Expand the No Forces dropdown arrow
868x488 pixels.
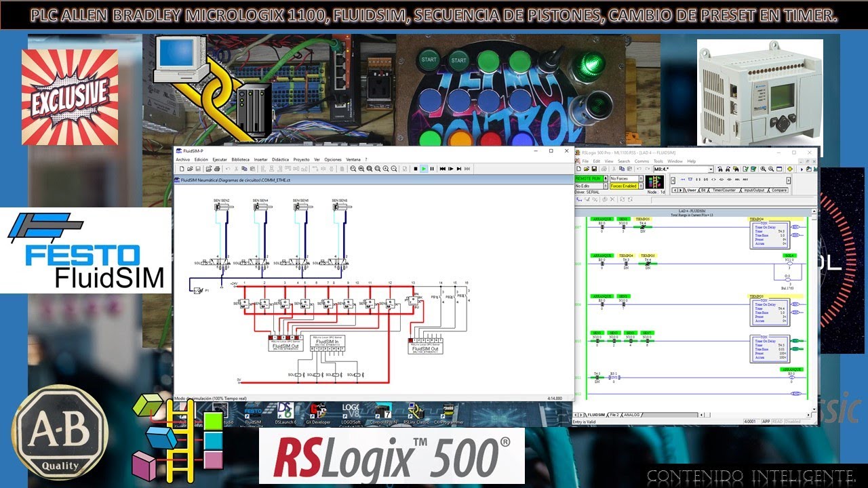point(641,178)
